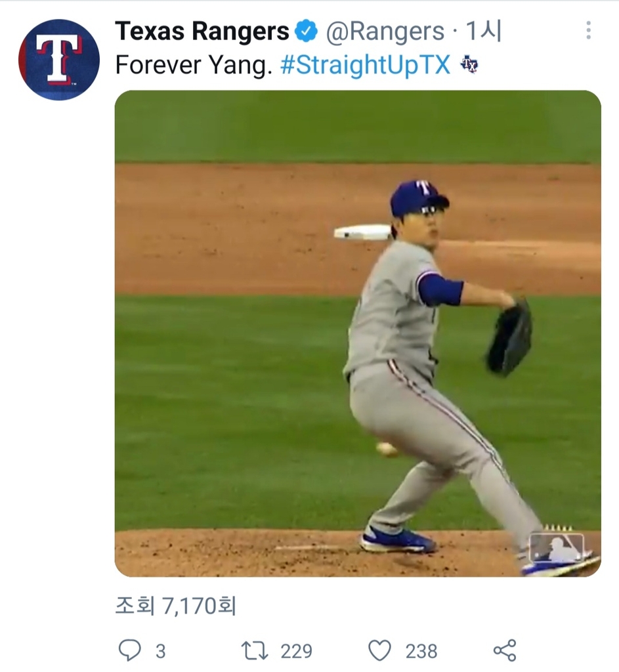
Task: Click the retweet count 229
Action: pyautogui.click(x=296, y=651)
